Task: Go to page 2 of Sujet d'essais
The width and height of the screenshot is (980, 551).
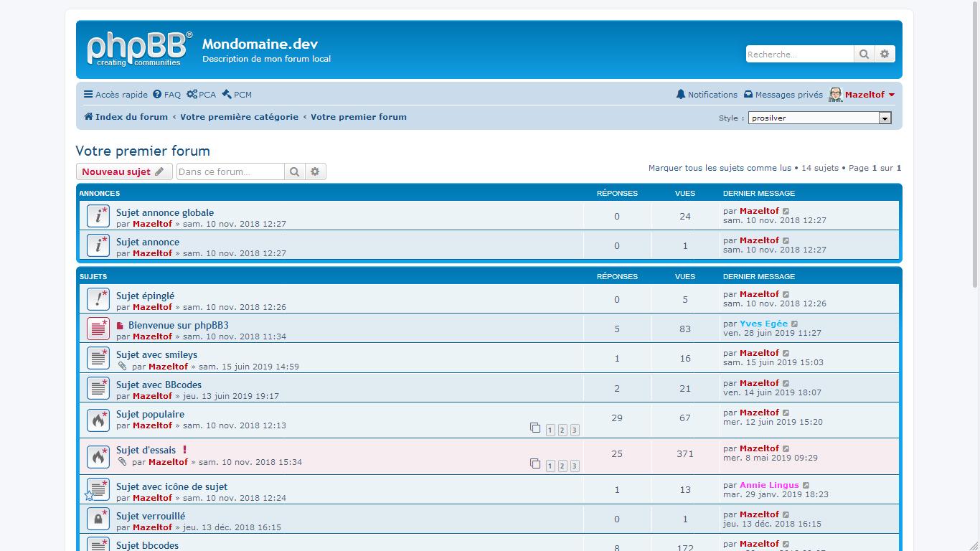Action: click(562, 466)
